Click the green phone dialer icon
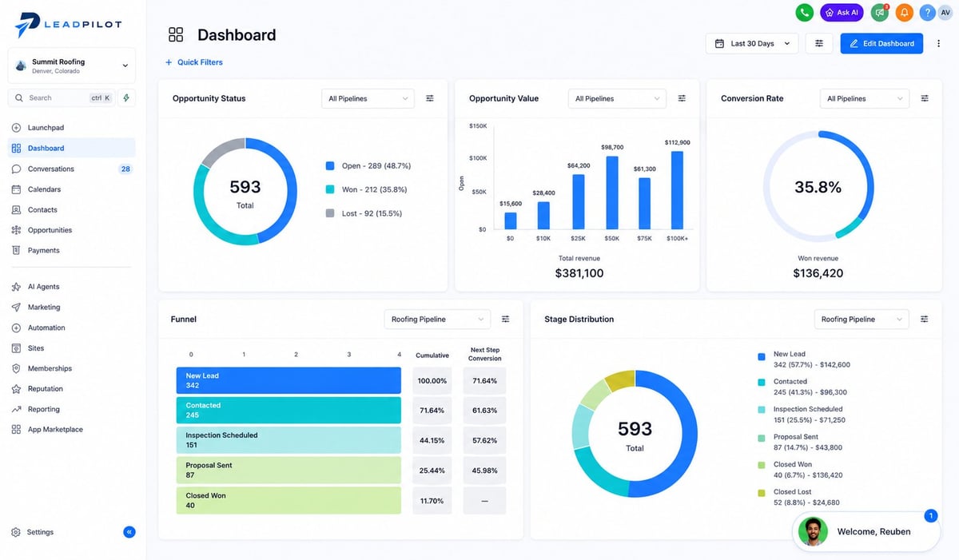Screen dimensions: 959x560 pos(804,13)
